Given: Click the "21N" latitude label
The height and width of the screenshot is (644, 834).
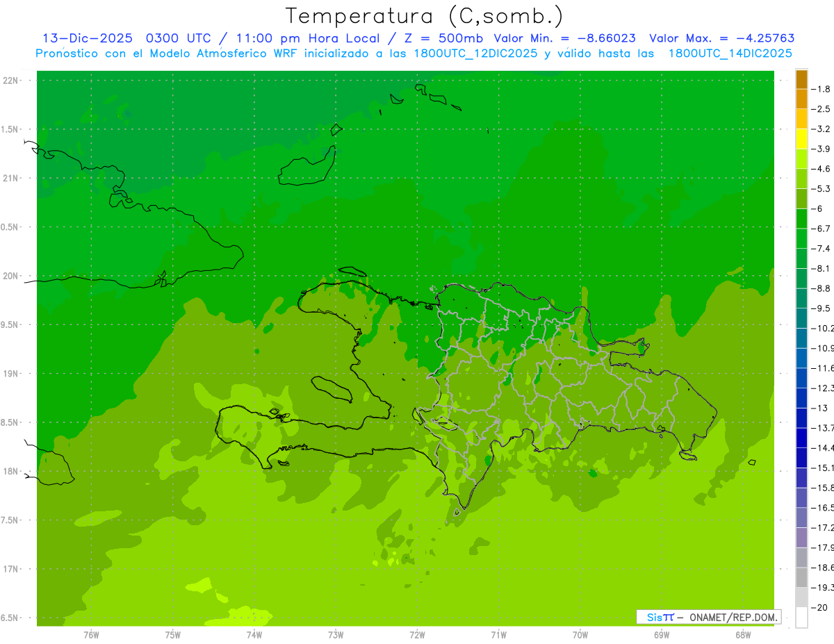Looking at the screenshot, I should [x=12, y=179].
